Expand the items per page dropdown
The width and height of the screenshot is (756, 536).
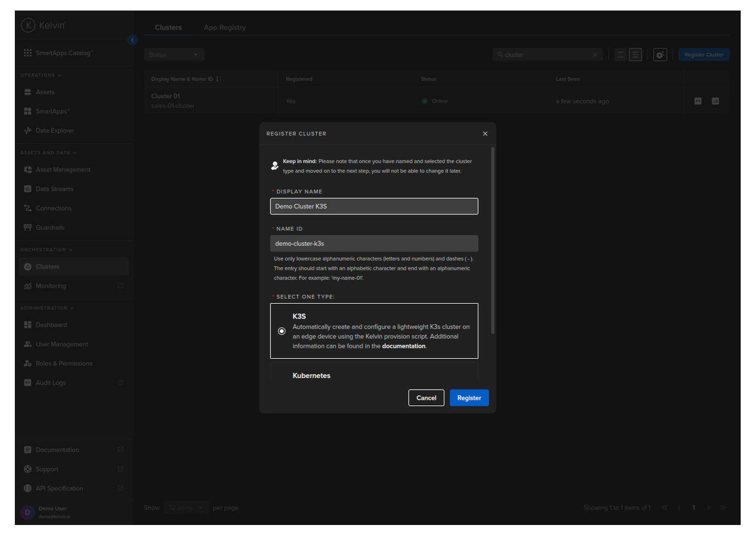coord(186,508)
